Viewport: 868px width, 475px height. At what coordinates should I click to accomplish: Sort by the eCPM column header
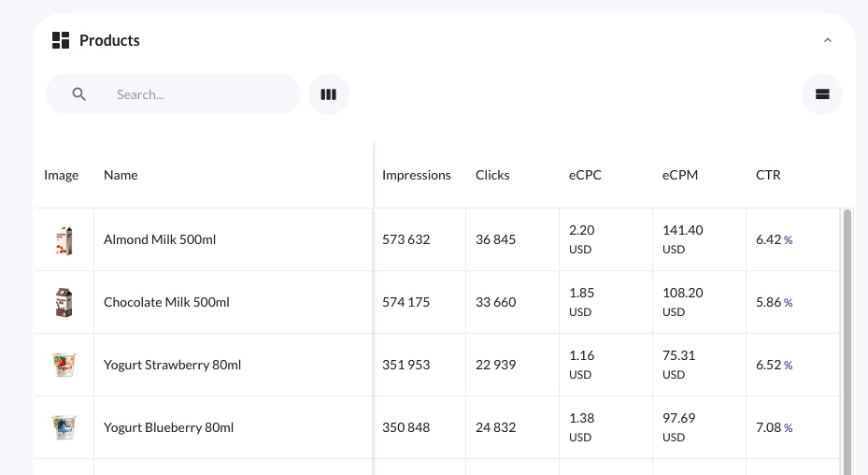click(680, 175)
